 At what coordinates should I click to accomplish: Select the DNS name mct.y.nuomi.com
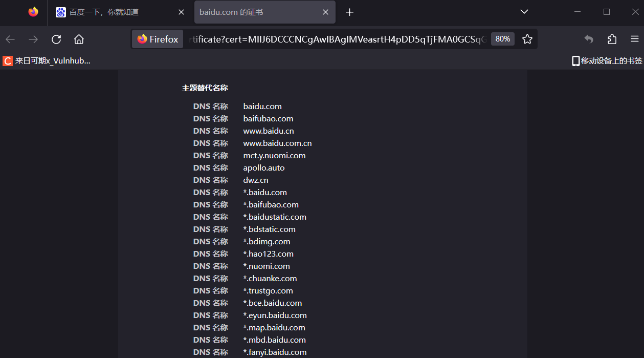tap(275, 156)
